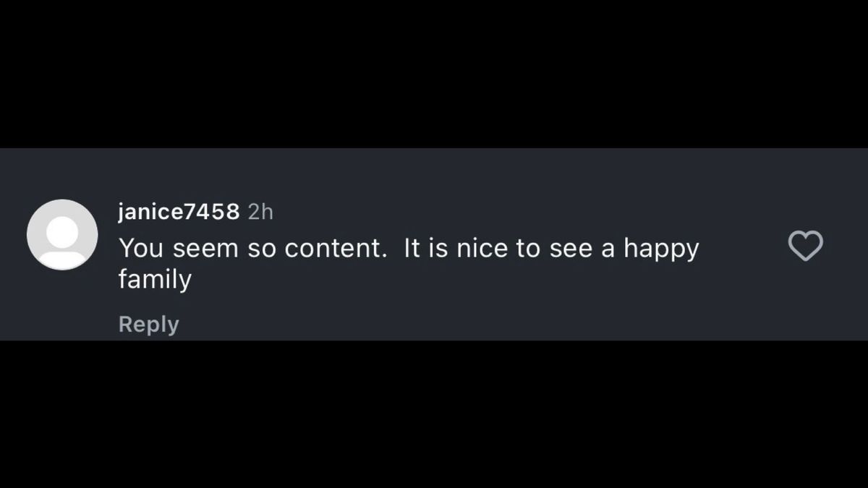Click the phrase "happy" in the comment
868x488 pixels.
pos(661,249)
